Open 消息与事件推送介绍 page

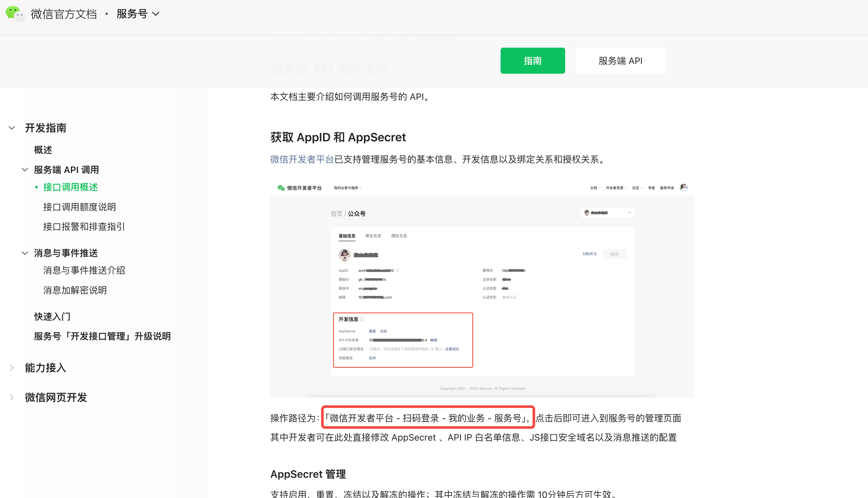[84, 270]
